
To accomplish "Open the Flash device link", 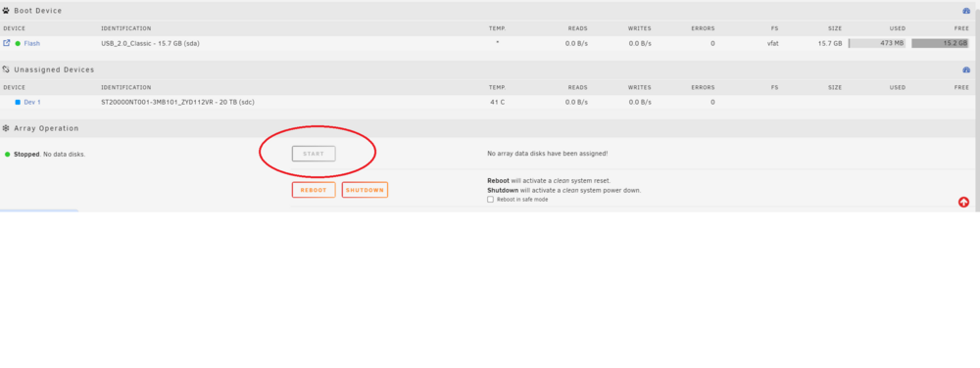I will click(32, 44).
